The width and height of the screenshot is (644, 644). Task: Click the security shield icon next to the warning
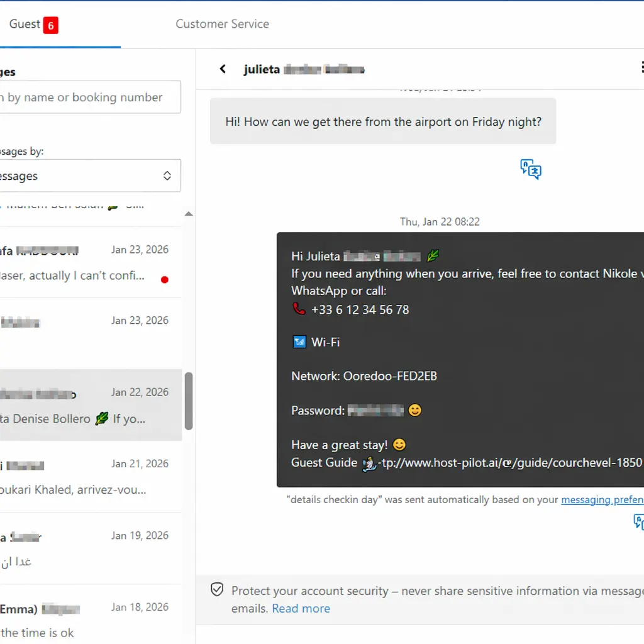(217, 589)
